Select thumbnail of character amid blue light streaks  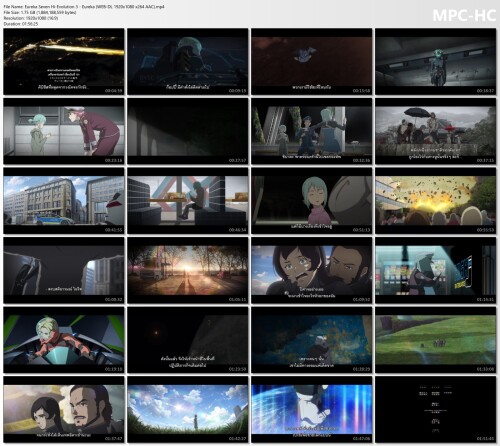coord(312,410)
